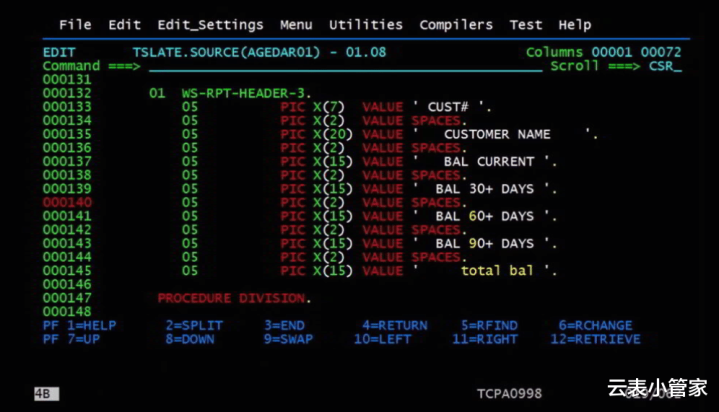The image size is (719, 412).
Task: Click the Columns 00001 00072 indicator
Action: 603,52
